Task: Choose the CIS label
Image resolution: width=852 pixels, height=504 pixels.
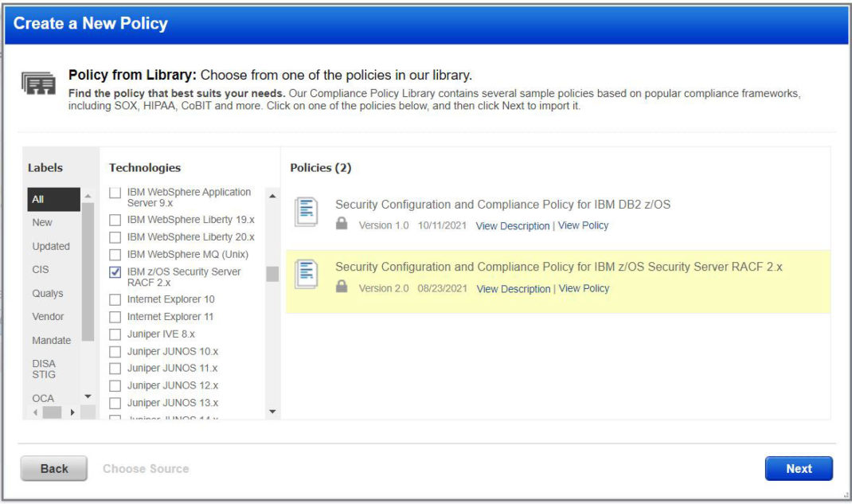Action: pos(40,270)
